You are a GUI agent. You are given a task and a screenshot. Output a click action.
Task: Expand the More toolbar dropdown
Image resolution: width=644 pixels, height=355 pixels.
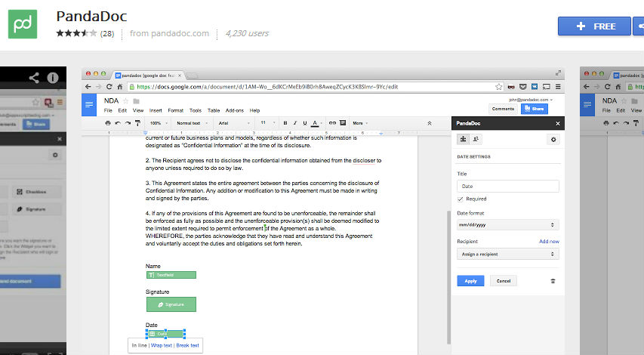tap(360, 123)
